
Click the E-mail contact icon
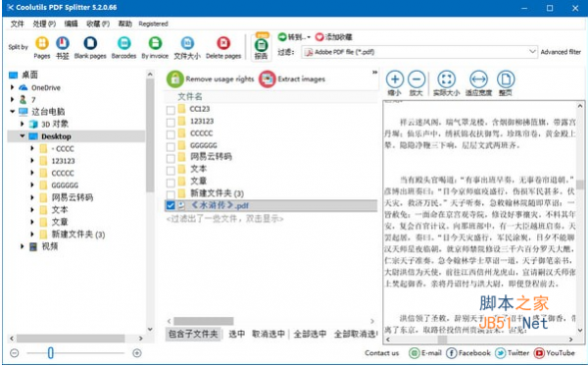414,353
